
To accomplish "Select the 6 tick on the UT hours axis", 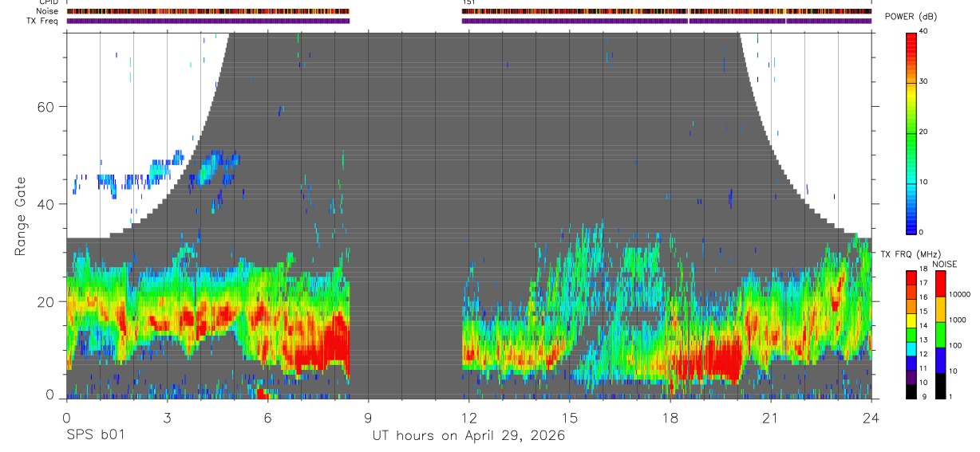I will [267, 418].
